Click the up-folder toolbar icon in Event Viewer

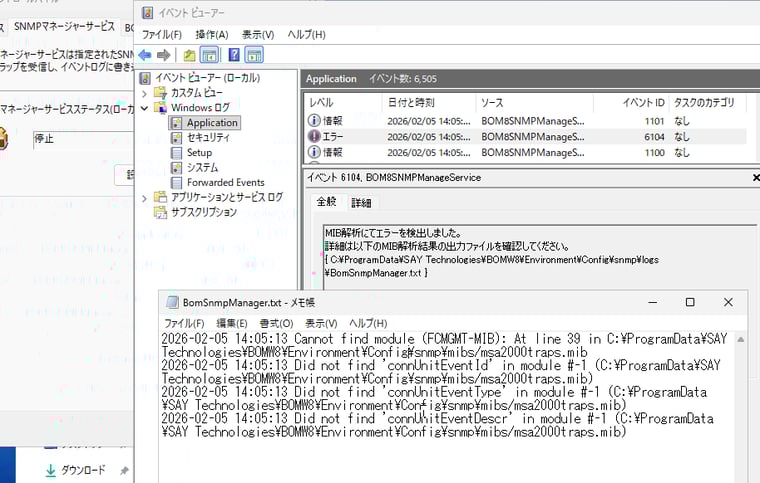point(189,55)
